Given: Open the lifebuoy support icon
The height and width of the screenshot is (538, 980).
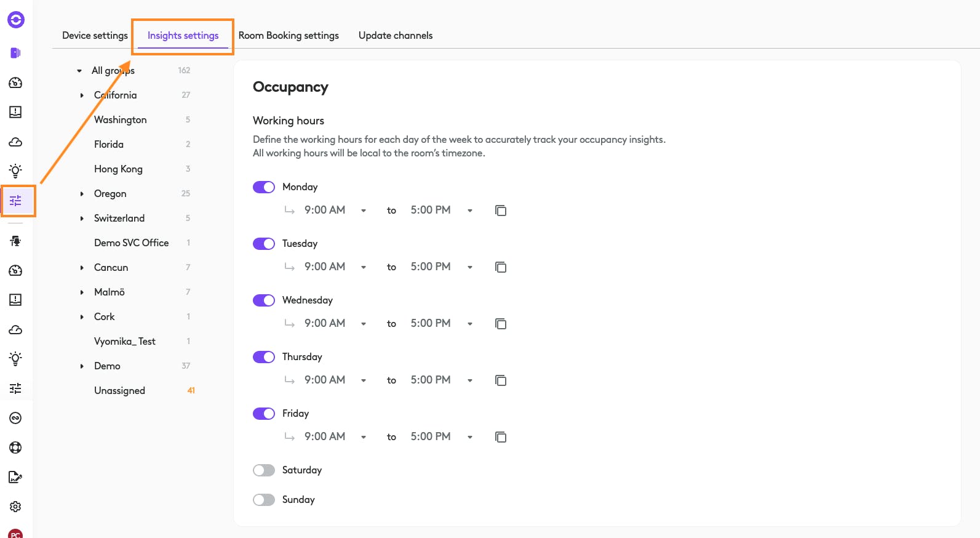Looking at the screenshot, I should pyautogui.click(x=16, y=448).
